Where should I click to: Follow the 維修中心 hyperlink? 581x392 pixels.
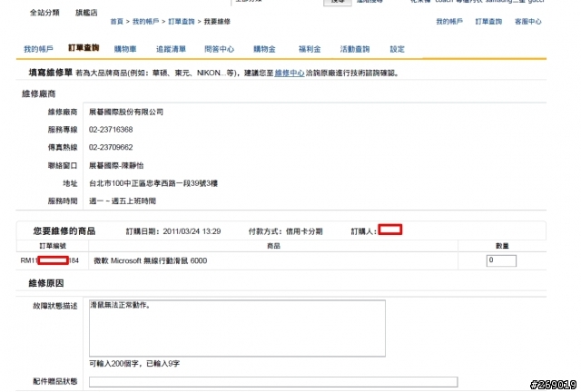[x=290, y=73]
